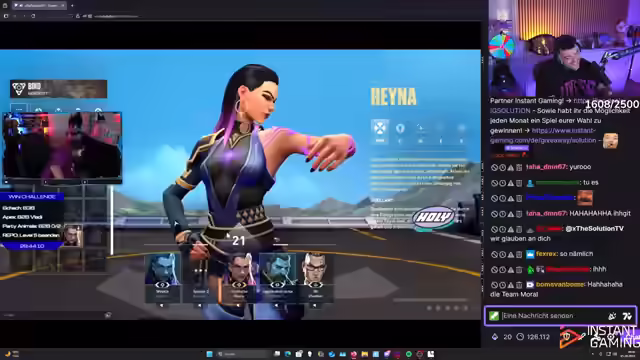Image resolution: width=640 pixels, height=360 pixels.
Task: Click the countdown progress bar near 21
Action: click(x=240, y=245)
